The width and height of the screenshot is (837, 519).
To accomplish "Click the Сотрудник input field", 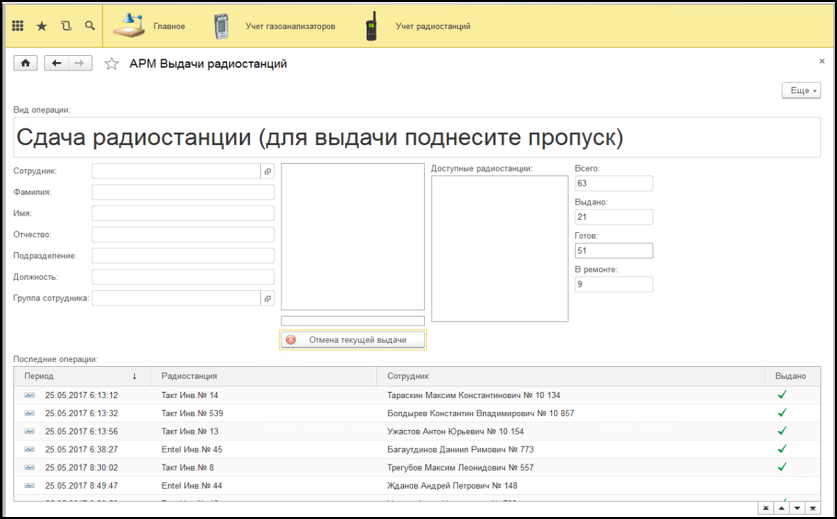I will click(176, 171).
